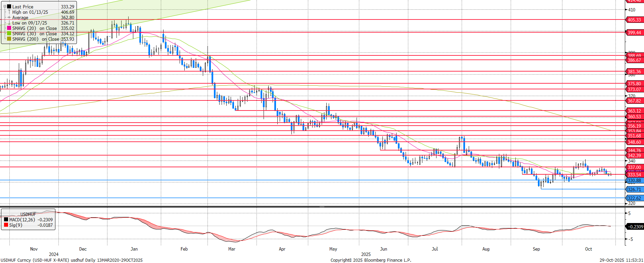
Task: Click the blue 326.71 price level tag
Action: 634,189
